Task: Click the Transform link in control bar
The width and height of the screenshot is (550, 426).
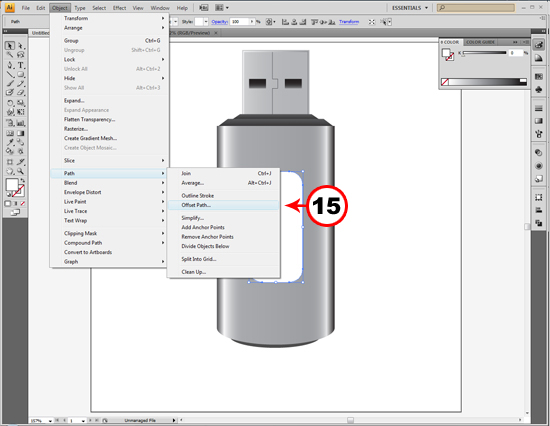Action: click(349, 22)
